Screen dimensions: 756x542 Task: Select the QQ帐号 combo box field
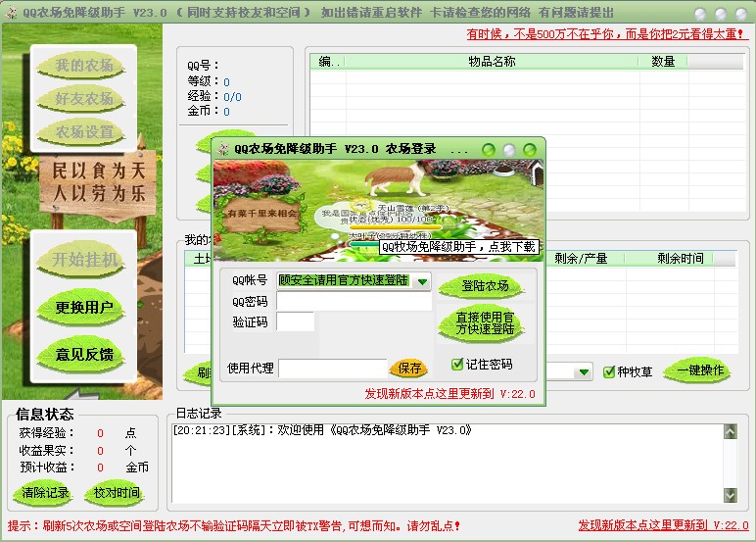coord(354,281)
